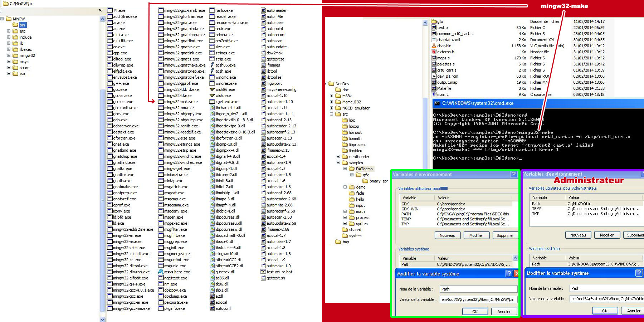Image resolution: width=644 pixels, height=322 pixels.
Task: Click the main.c source file icon
Action: click(434, 94)
